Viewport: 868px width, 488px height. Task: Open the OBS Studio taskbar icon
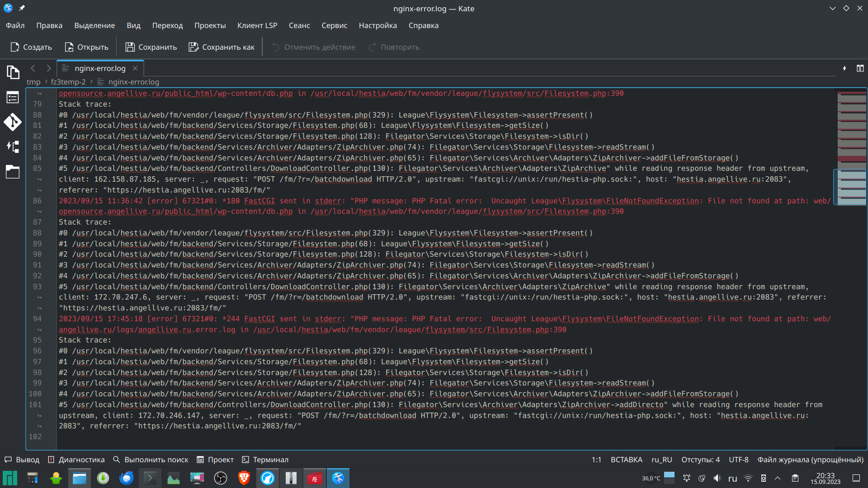(x=221, y=478)
